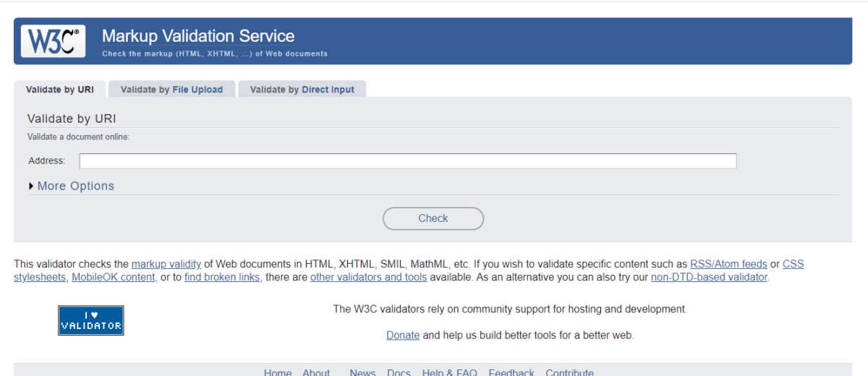Viewport: 868px width, 376px height.
Task: Switch to Validate by Direct Input tab
Action: pyautogui.click(x=302, y=90)
